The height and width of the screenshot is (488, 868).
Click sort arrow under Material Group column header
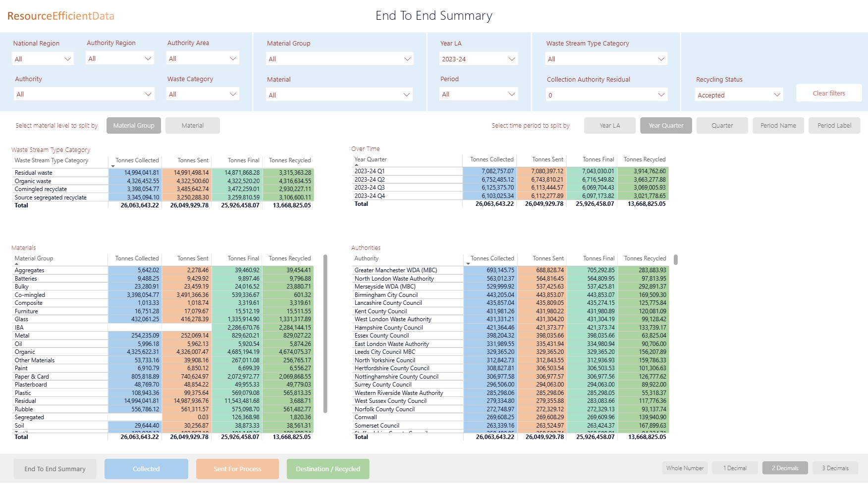(x=16, y=264)
